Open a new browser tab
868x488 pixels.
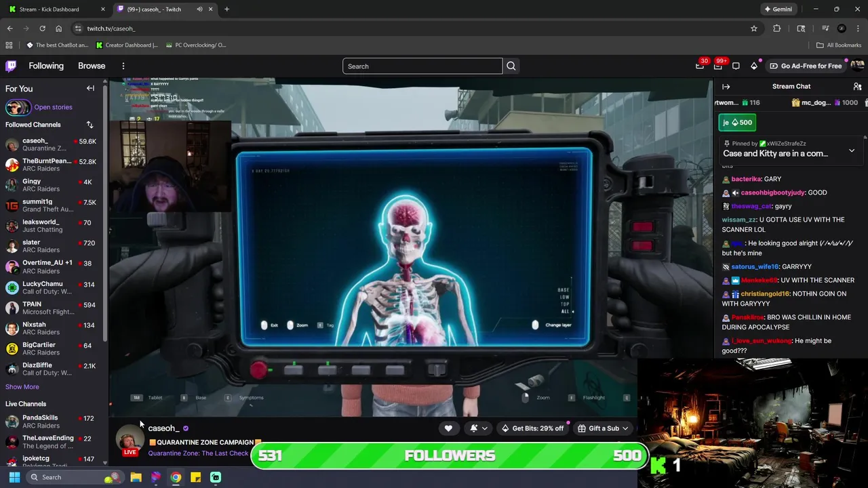pyautogui.click(x=226, y=9)
